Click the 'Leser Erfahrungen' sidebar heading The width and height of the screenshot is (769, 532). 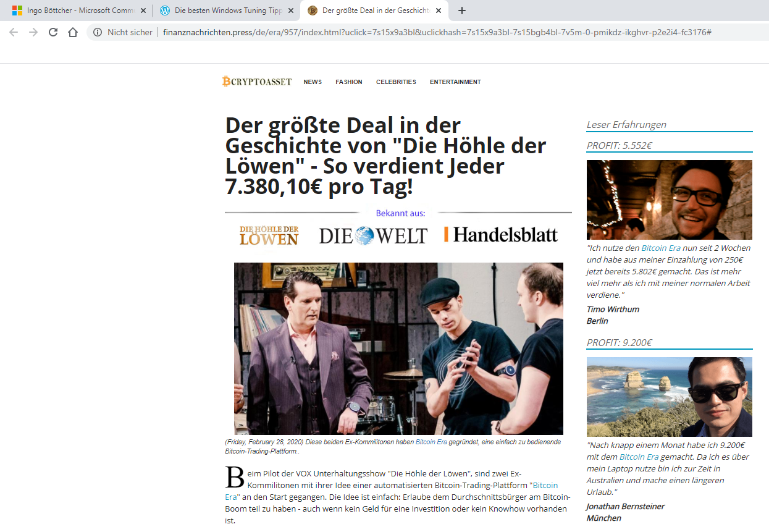click(626, 125)
